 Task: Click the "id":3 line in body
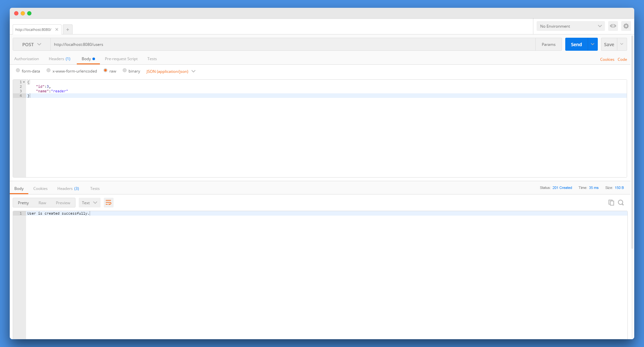(43, 87)
